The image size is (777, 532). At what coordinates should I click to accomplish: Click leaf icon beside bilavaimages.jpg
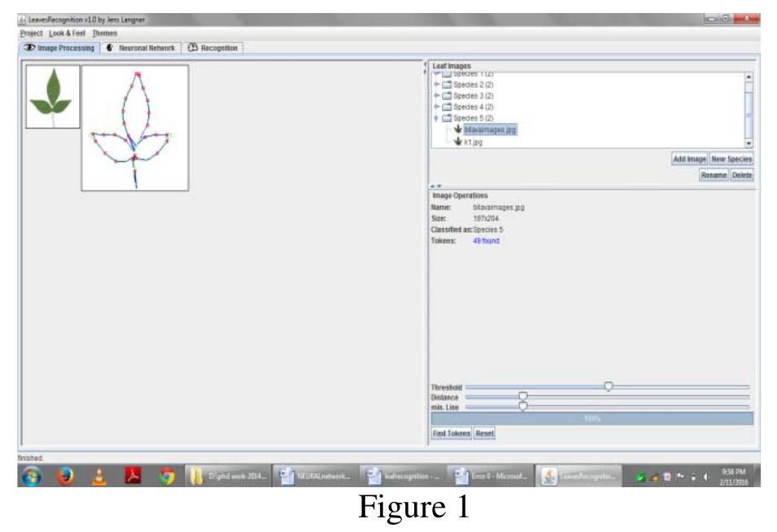tap(458, 130)
